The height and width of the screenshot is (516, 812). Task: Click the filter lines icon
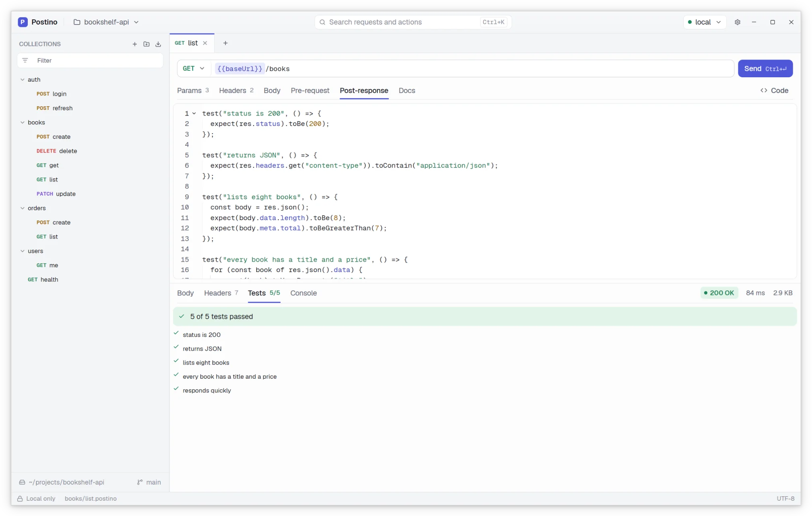[25, 60]
